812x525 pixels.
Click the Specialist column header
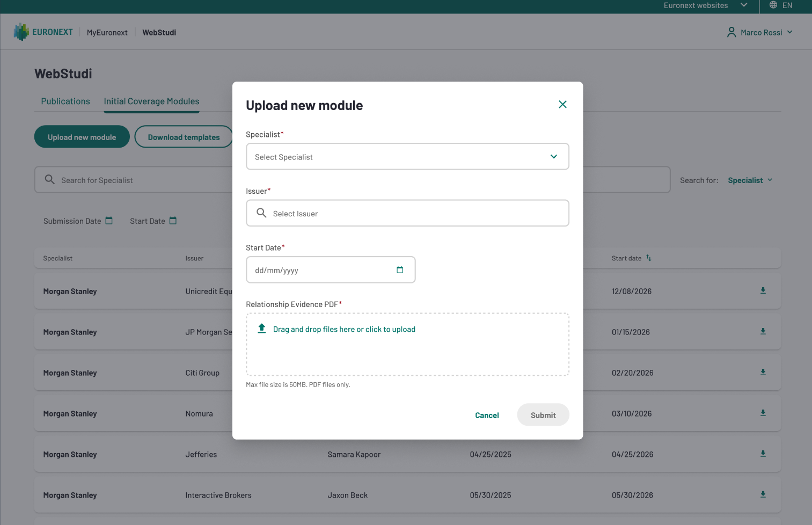pyautogui.click(x=57, y=258)
